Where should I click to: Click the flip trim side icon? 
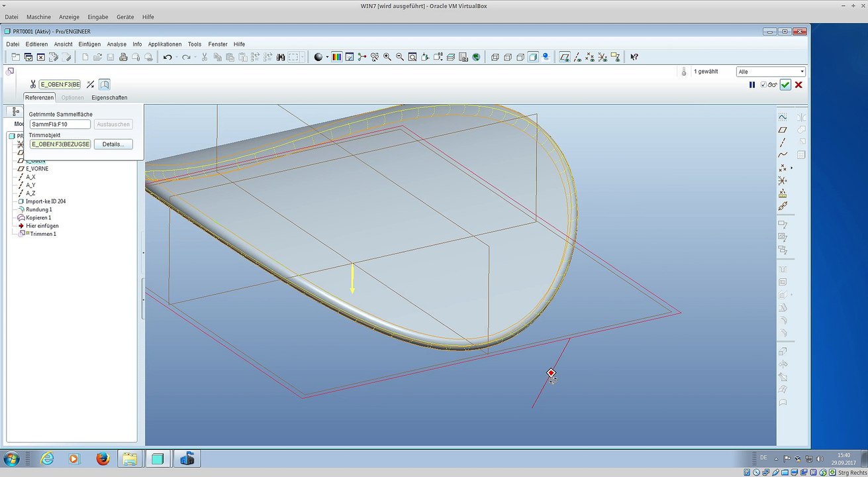(90, 84)
